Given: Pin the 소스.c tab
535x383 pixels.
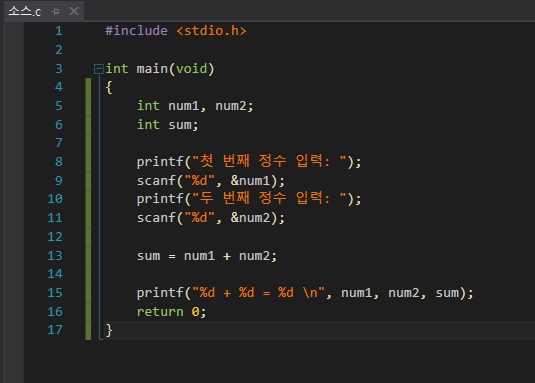Looking at the screenshot, I should click(55, 12).
